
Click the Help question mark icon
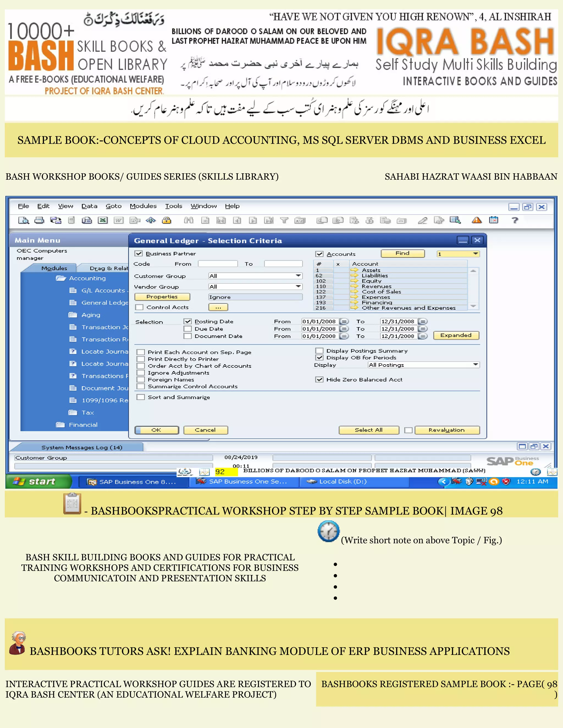pyautogui.click(x=515, y=220)
